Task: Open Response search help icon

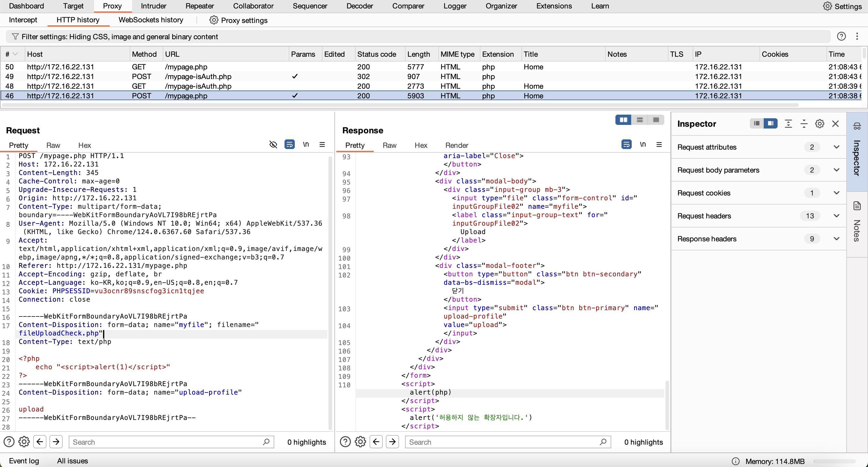Action: pos(345,442)
